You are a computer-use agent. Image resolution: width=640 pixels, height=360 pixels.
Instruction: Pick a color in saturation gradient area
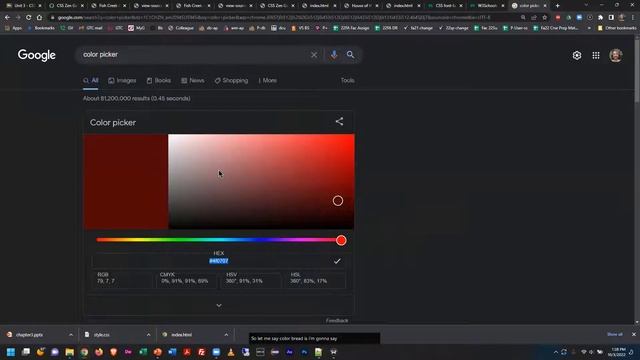click(x=261, y=182)
